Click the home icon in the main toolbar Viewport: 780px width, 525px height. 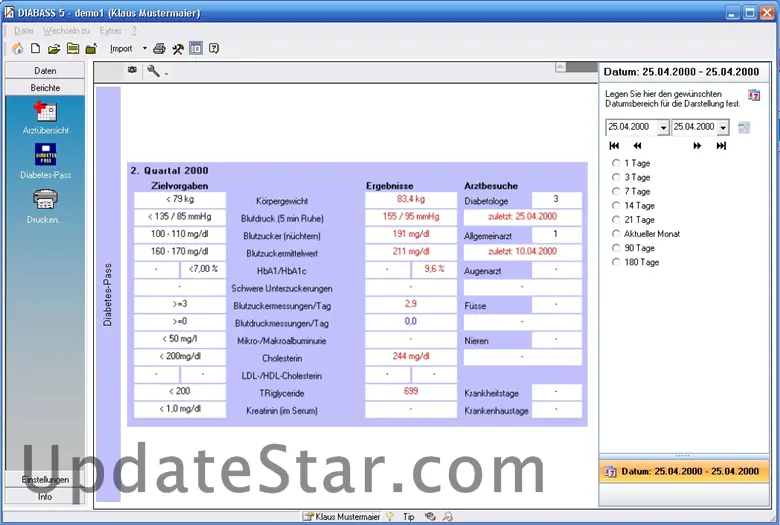pos(17,49)
